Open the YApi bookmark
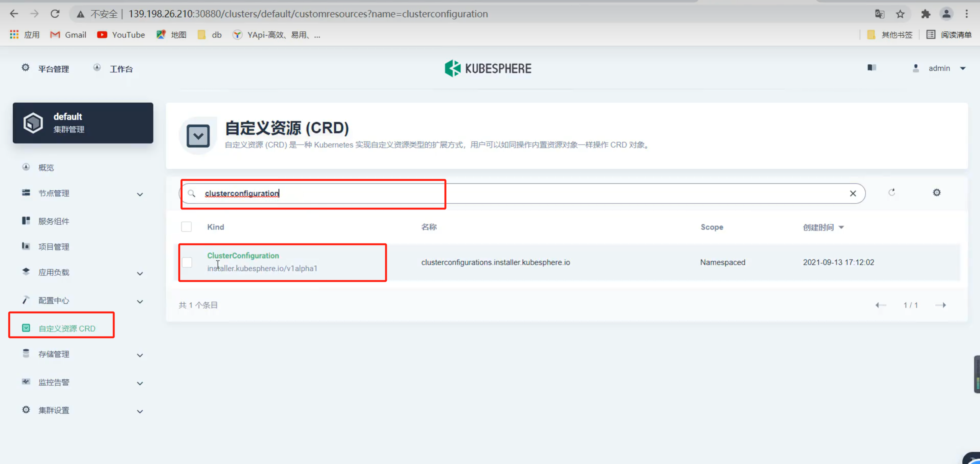The width and height of the screenshot is (980, 464). (276, 35)
